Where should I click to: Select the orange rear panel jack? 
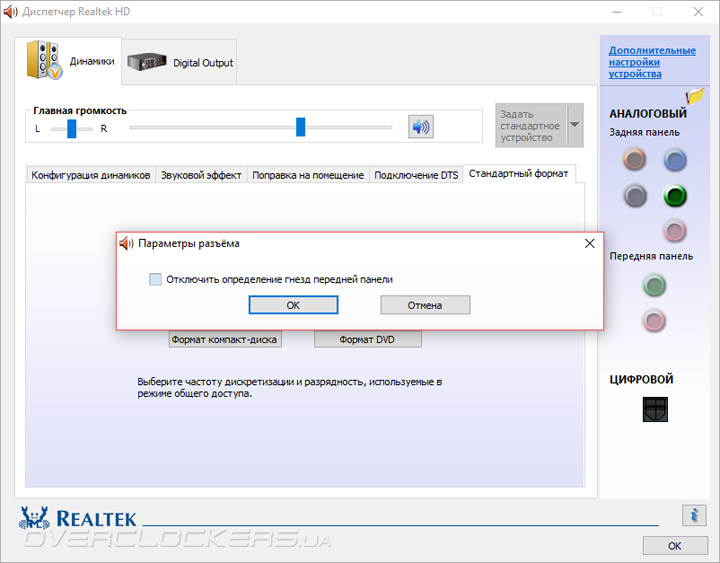click(635, 160)
